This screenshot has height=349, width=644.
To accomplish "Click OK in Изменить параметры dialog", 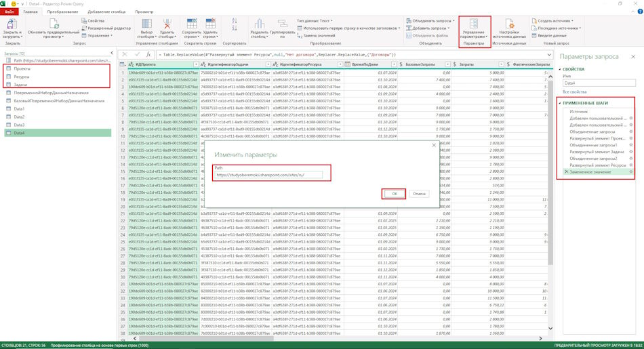I will [x=395, y=194].
